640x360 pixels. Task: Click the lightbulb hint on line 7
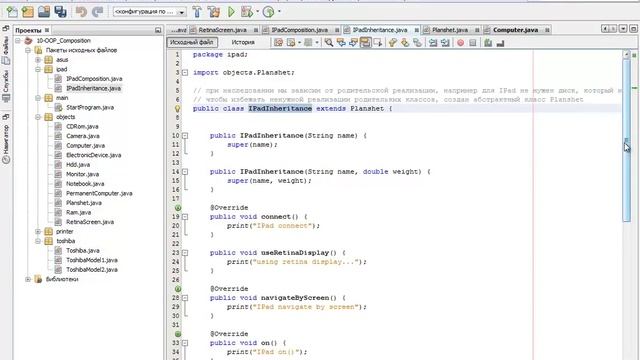[x=178, y=109]
